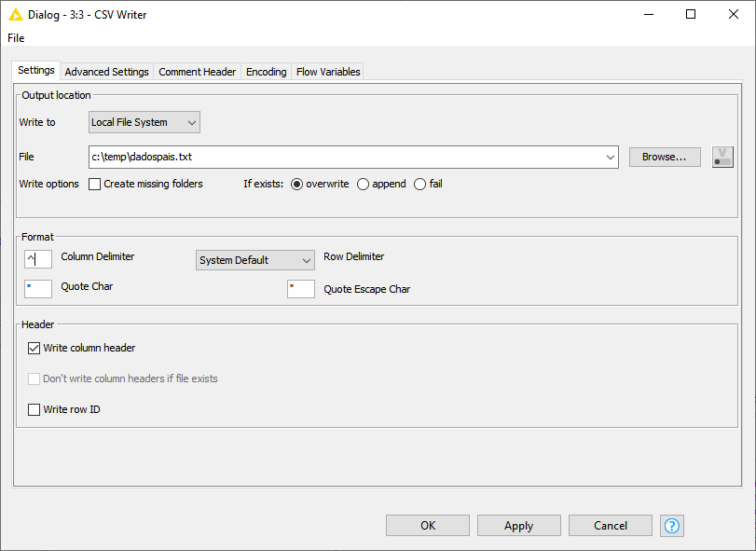Uncheck Write column header

tap(34, 349)
